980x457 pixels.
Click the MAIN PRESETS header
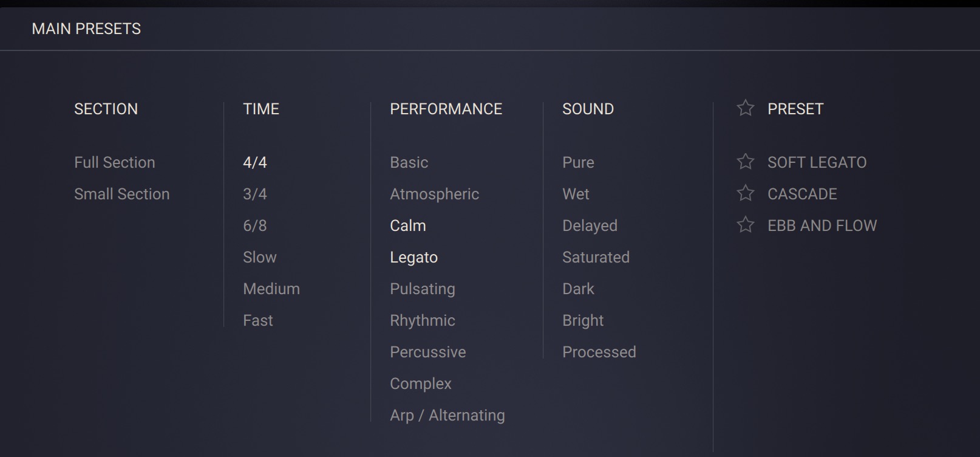[86, 29]
